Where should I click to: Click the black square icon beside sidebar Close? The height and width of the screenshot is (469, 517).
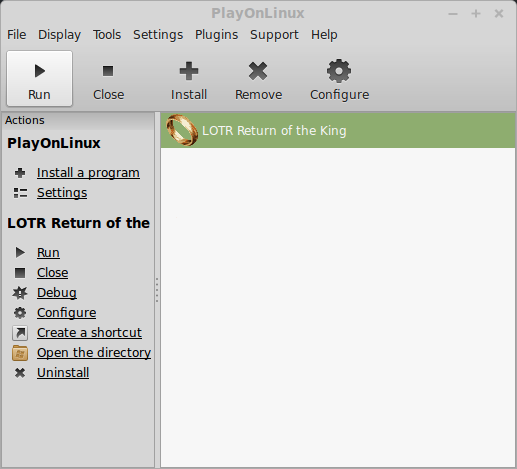(x=20, y=273)
